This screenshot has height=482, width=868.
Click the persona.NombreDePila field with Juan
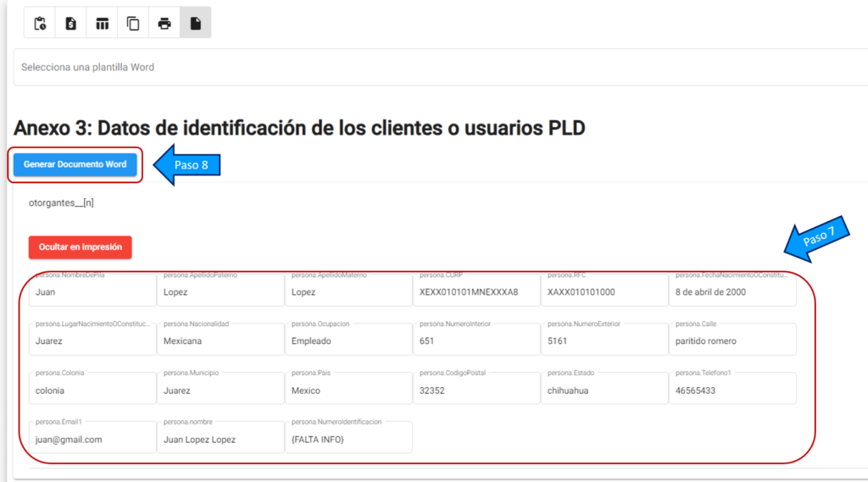click(x=92, y=290)
